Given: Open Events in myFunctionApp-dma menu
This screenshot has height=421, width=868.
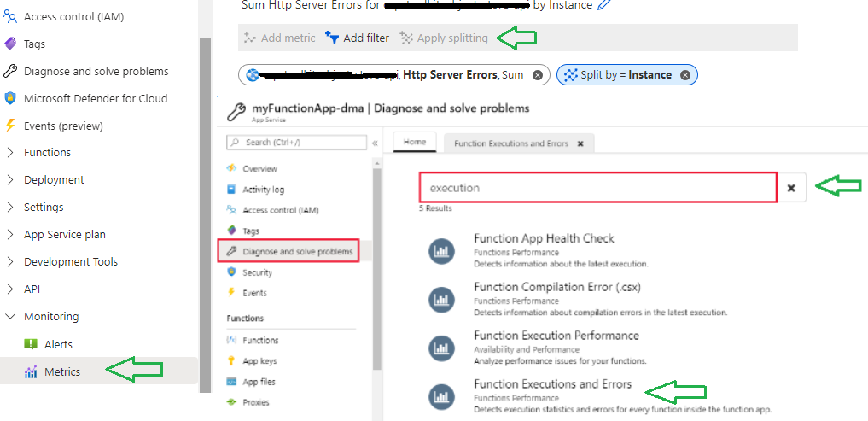Looking at the screenshot, I should 254,293.
